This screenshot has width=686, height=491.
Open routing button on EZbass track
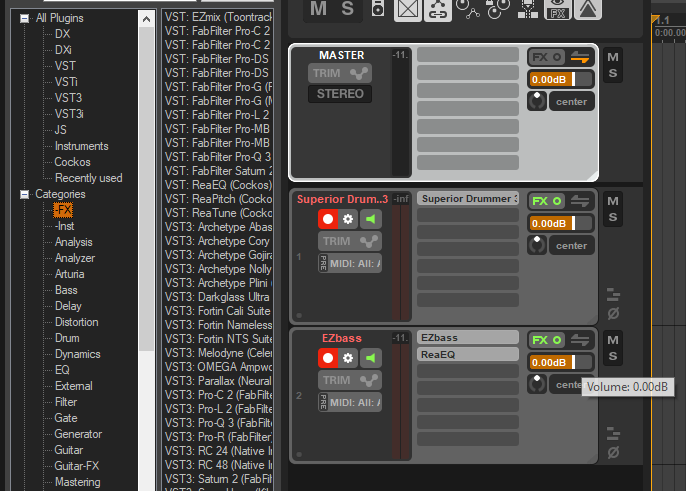pyautogui.click(x=580, y=340)
